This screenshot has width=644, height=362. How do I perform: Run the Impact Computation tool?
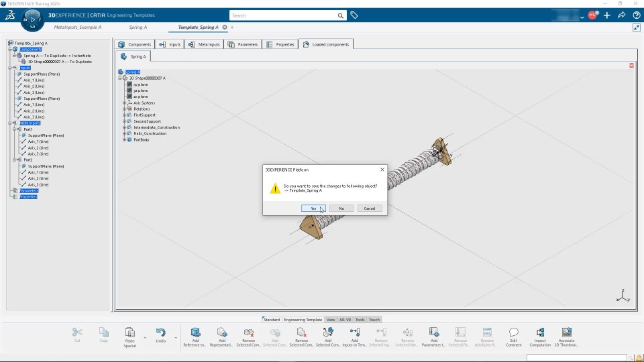pos(540,332)
